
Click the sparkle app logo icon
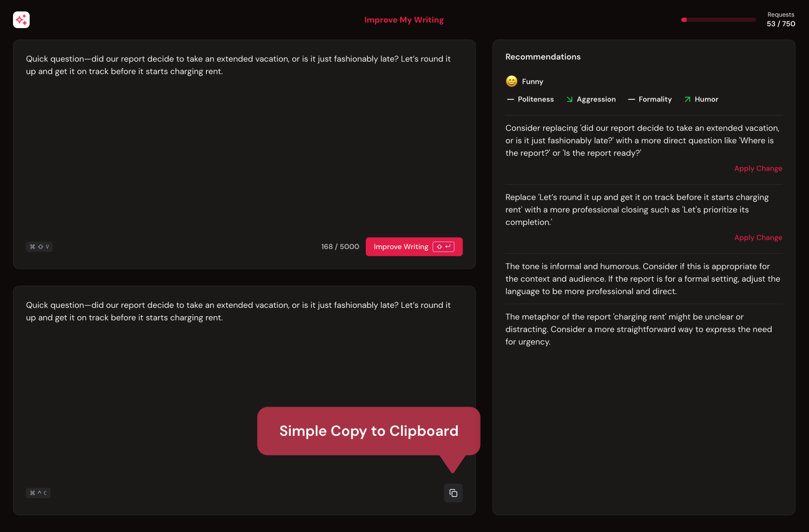click(21, 20)
